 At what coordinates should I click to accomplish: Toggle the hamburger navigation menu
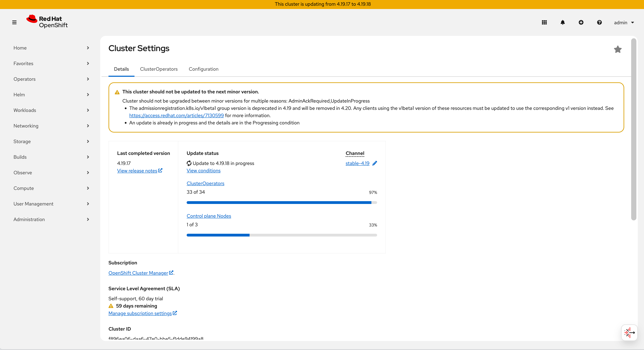coord(14,23)
